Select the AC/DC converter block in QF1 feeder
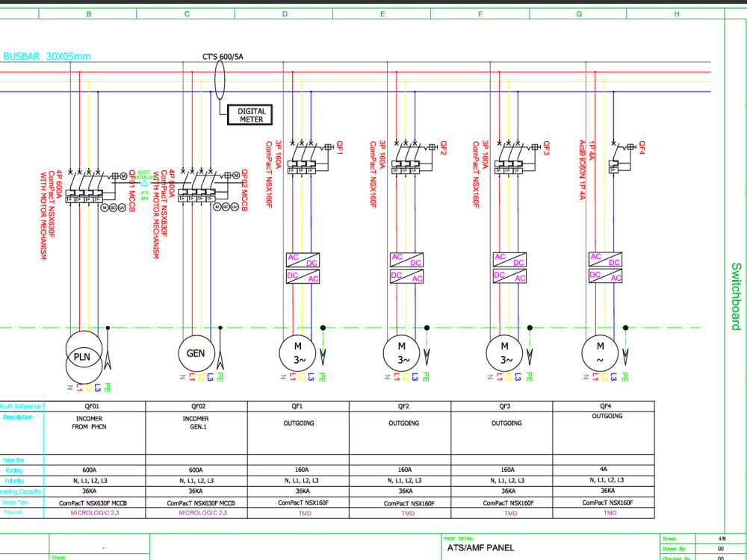This screenshot has height=560, width=747. point(303,260)
